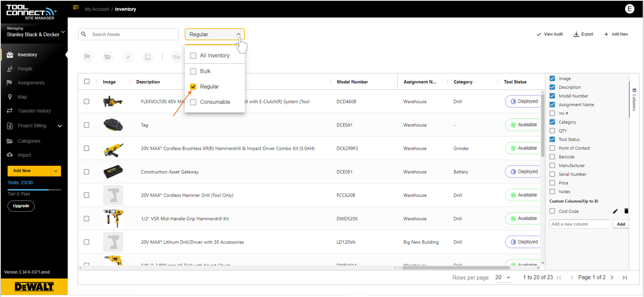Enable the QTY column checkbox

coord(552,131)
